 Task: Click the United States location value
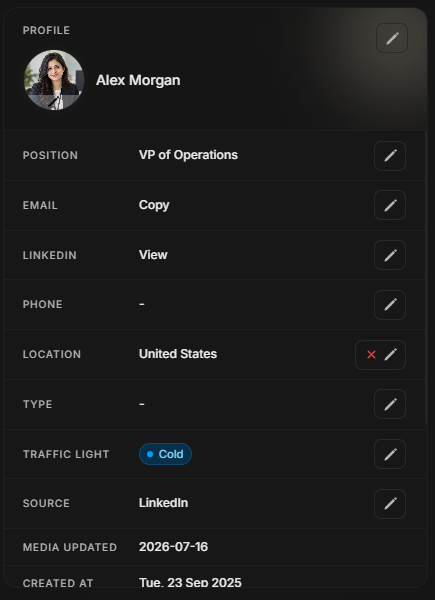178,354
